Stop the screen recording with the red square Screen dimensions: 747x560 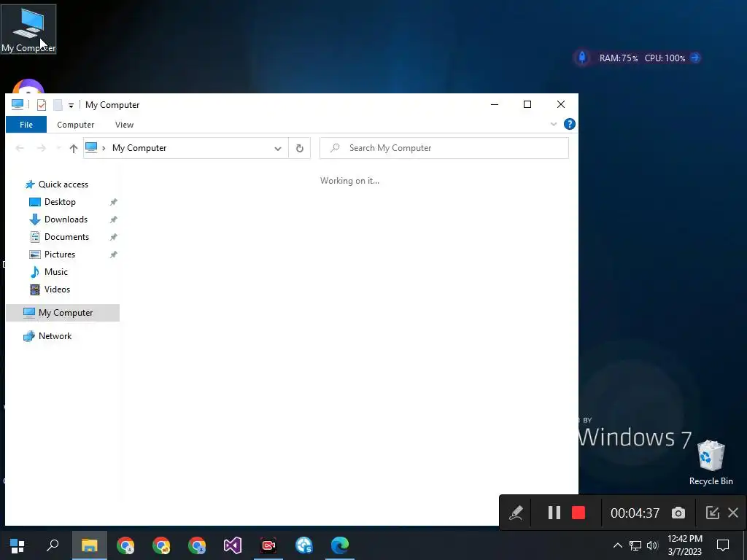click(578, 513)
